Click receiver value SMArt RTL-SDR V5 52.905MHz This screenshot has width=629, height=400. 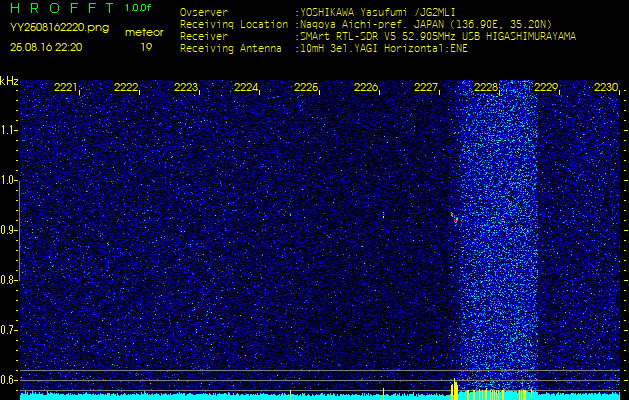[x=388, y=37]
